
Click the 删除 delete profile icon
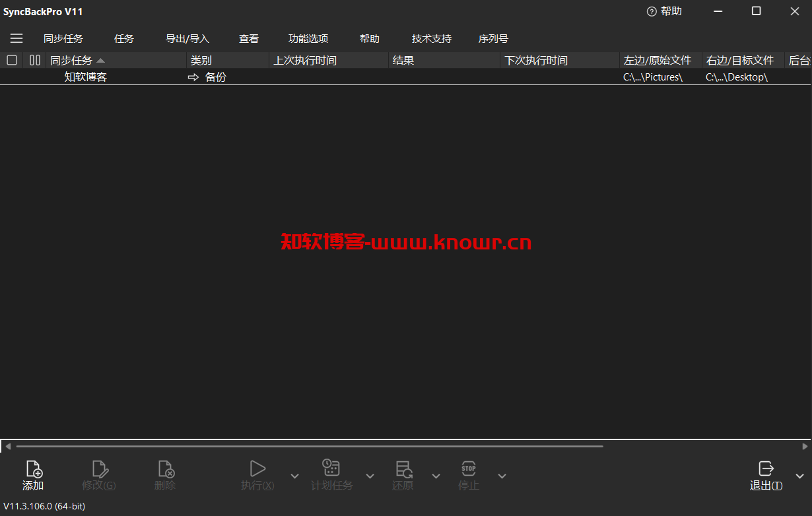click(165, 469)
